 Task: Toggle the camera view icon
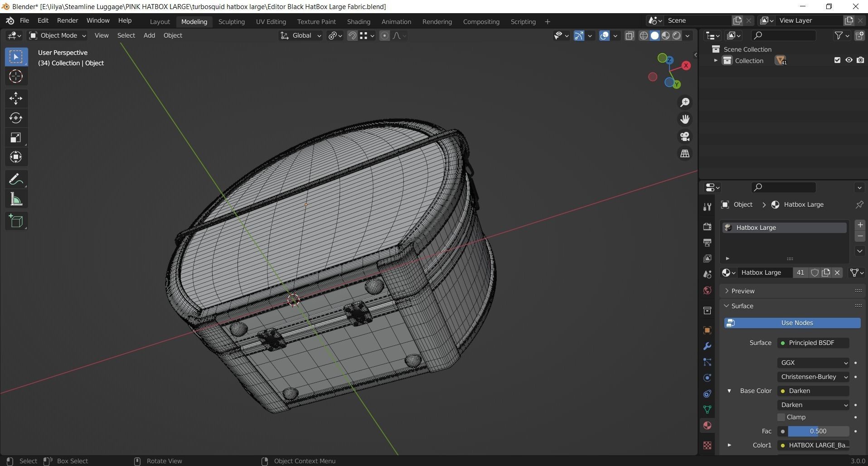click(685, 136)
